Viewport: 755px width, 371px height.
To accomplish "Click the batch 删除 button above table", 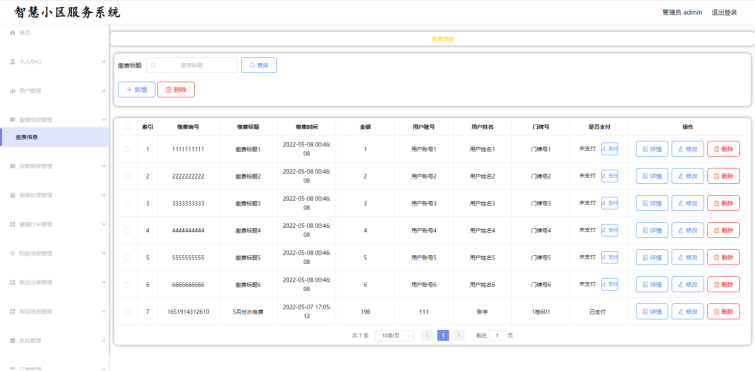I will coord(176,90).
